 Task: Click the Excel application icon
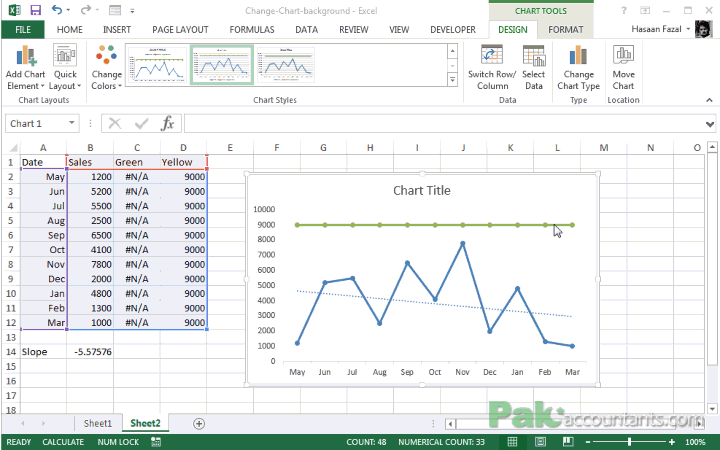(14, 10)
